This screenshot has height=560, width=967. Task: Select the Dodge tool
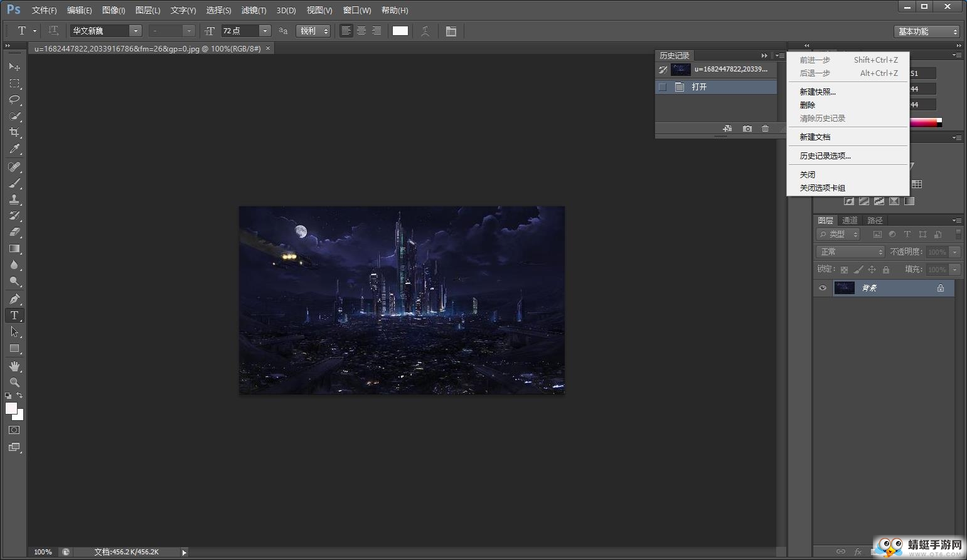click(14, 281)
